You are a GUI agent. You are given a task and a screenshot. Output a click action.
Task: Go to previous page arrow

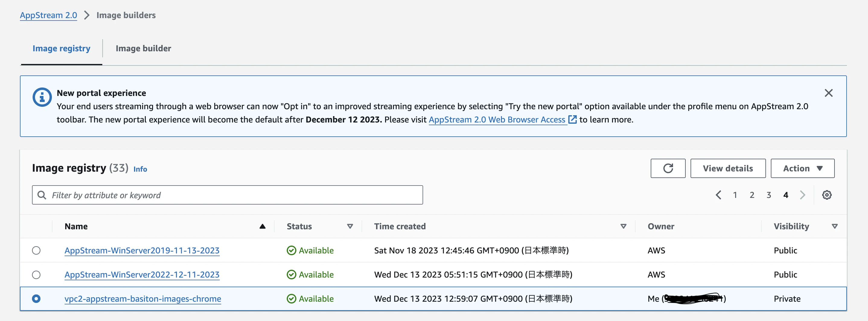(718, 195)
